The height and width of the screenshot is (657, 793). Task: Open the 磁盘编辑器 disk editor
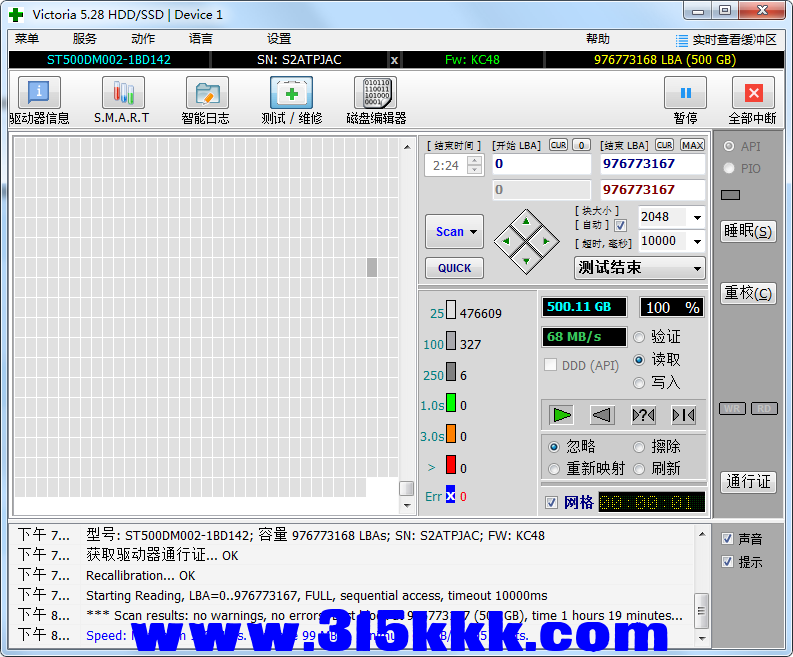coord(375,94)
